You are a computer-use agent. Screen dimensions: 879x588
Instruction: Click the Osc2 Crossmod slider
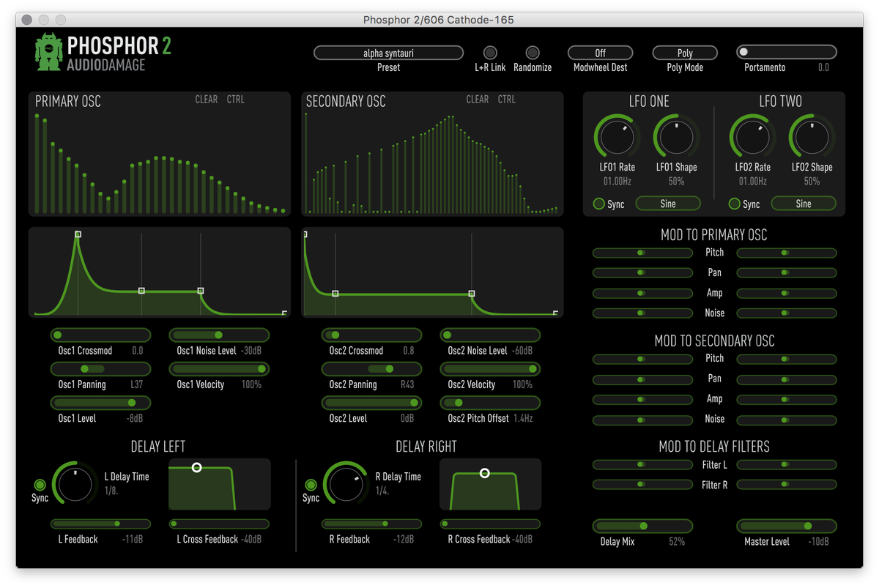click(371, 335)
